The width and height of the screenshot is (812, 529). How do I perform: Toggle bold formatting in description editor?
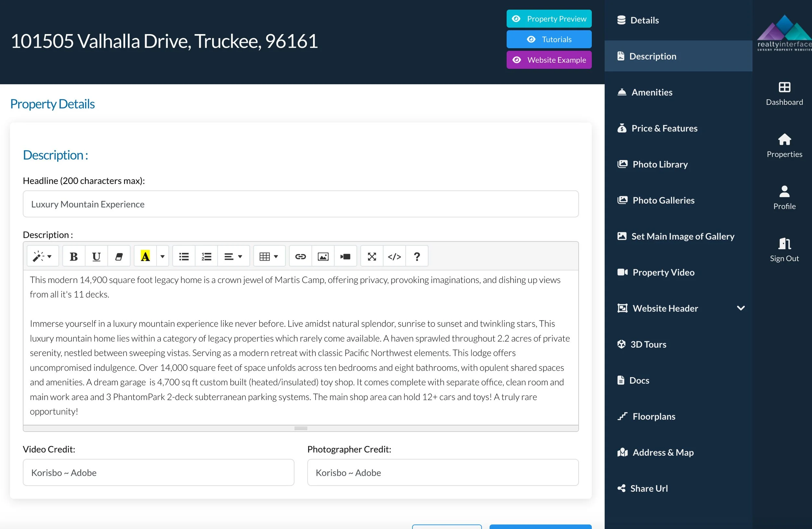74,256
